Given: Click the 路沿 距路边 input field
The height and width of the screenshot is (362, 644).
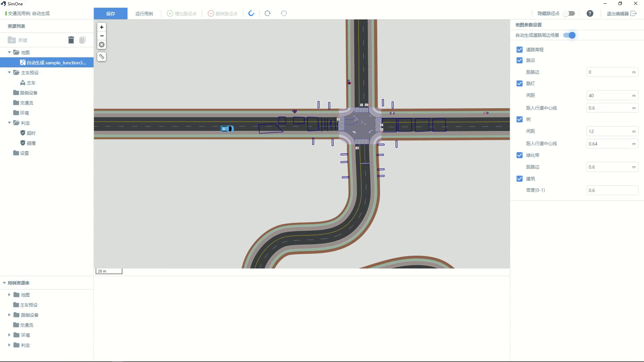Looking at the screenshot, I should pos(612,72).
